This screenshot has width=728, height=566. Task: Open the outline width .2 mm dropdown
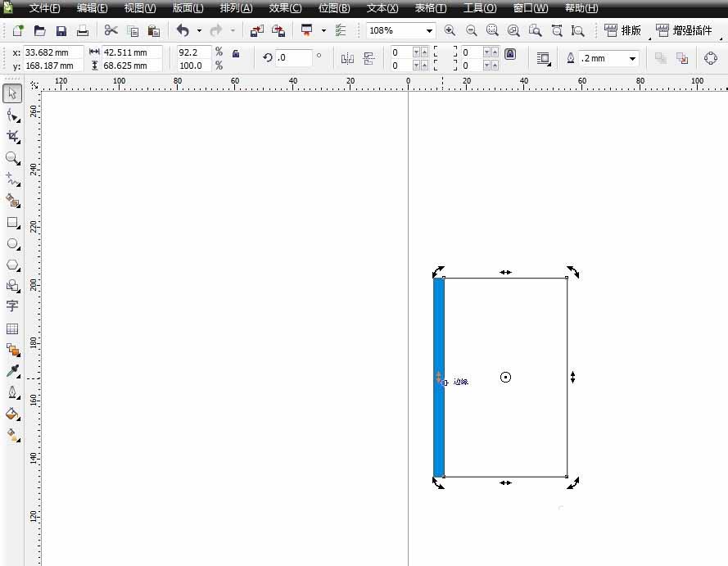pyautogui.click(x=633, y=58)
